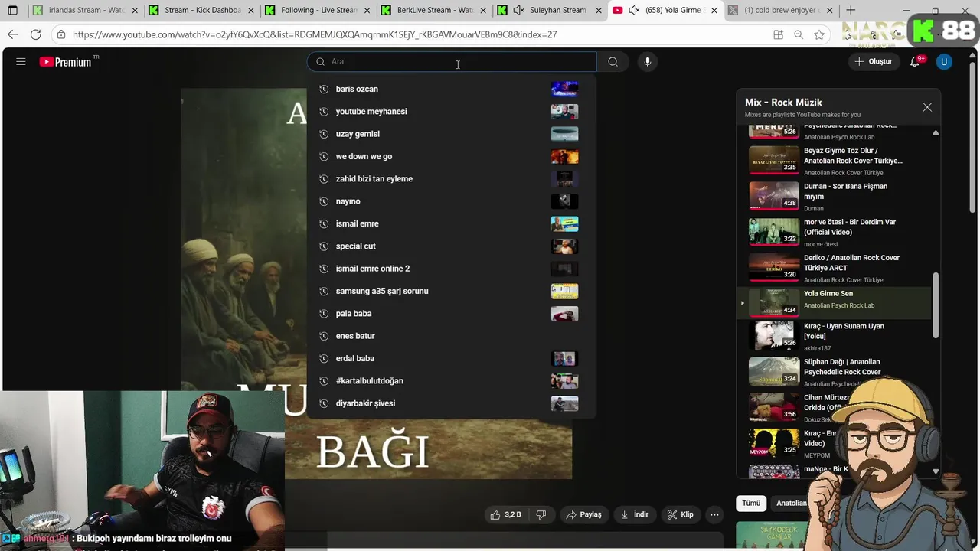Click the playlist panel scrollbar thumb
Viewport: 980px width, 551px height.
tap(936, 304)
